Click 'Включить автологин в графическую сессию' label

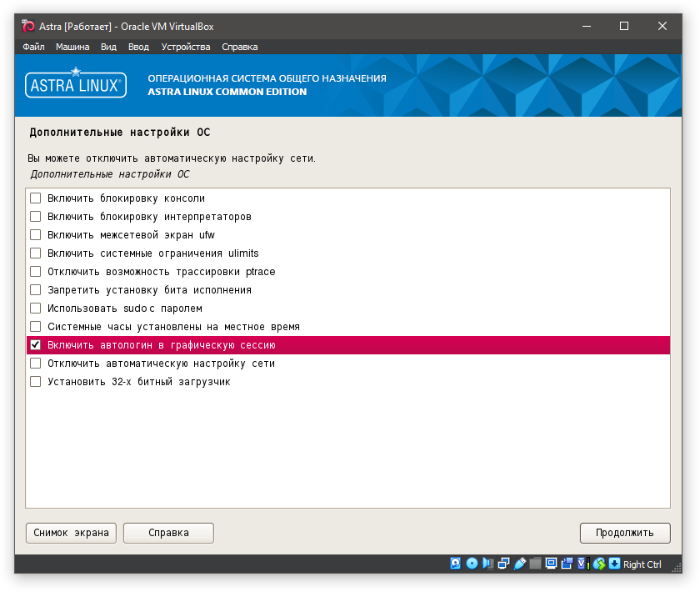(x=162, y=345)
